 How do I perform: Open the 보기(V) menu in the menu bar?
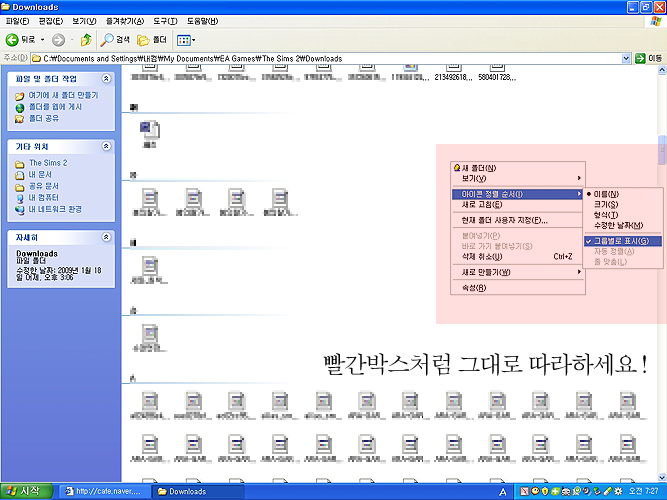(x=84, y=21)
